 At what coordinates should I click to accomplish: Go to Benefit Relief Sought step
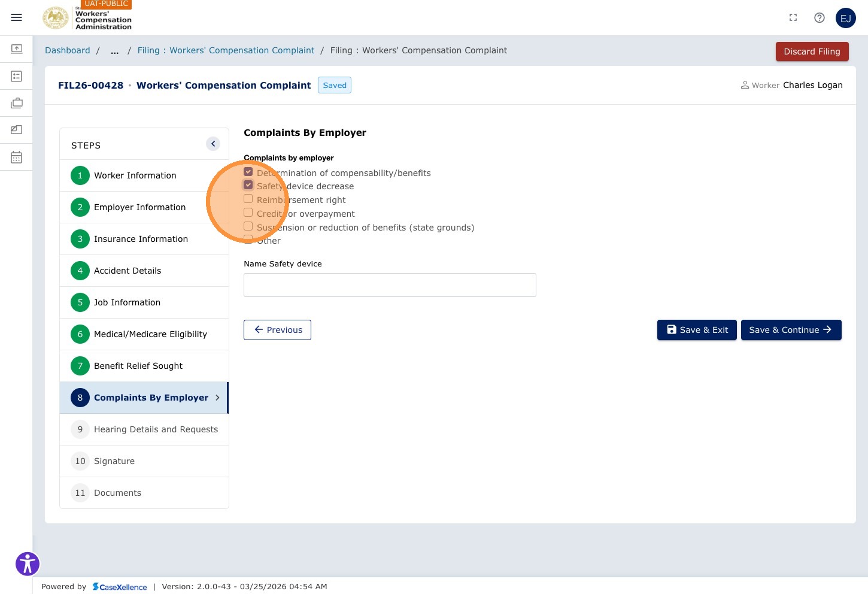click(144, 366)
